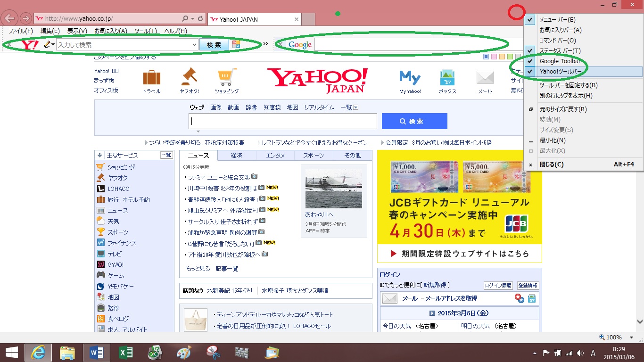Click the Y! logo on the Yahoo toolbar
Viewport: 644px width, 362px height.
pos(30,45)
